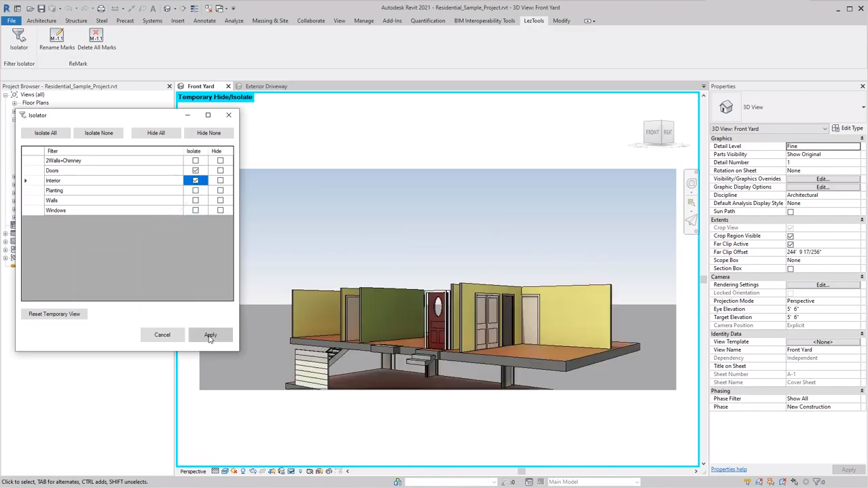Screen dimensions: 868x488
Task: Click the Detail Level value field
Action: [822, 147]
